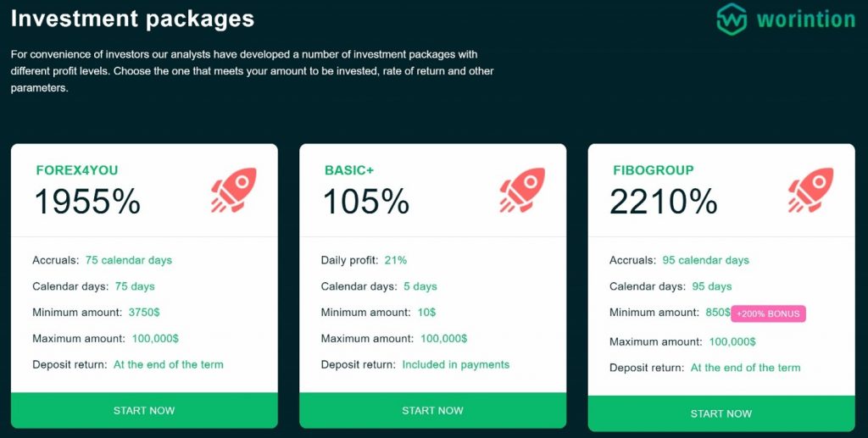The width and height of the screenshot is (868, 438).
Task: Click 'Included in payments' deposit return text
Action: (455, 364)
